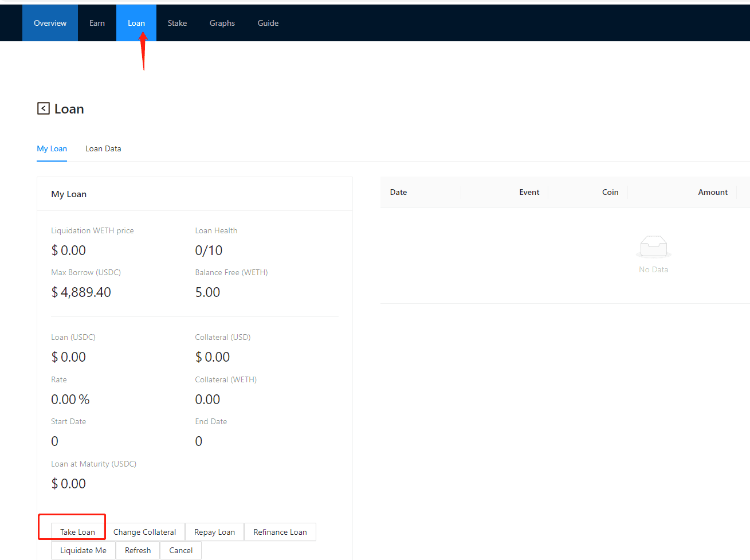The height and width of the screenshot is (560, 750).
Task: Click the Change Collateral button
Action: [x=144, y=532]
